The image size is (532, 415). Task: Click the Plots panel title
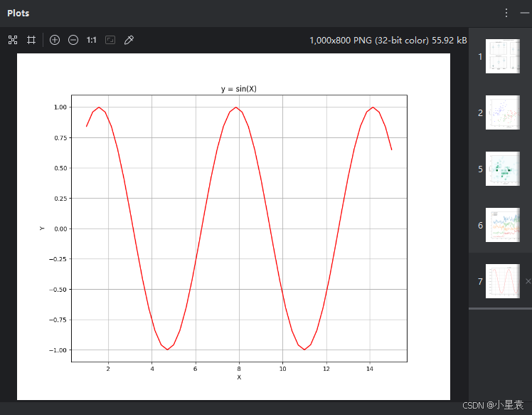(x=18, y=14)
